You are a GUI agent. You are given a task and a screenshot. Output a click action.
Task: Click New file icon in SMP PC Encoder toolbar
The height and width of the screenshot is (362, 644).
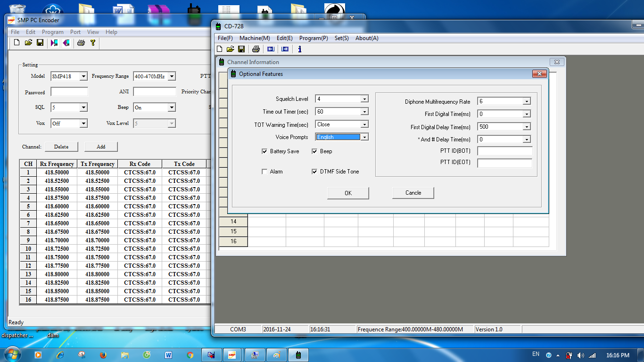pyautogui.click(x=17, y=43)
